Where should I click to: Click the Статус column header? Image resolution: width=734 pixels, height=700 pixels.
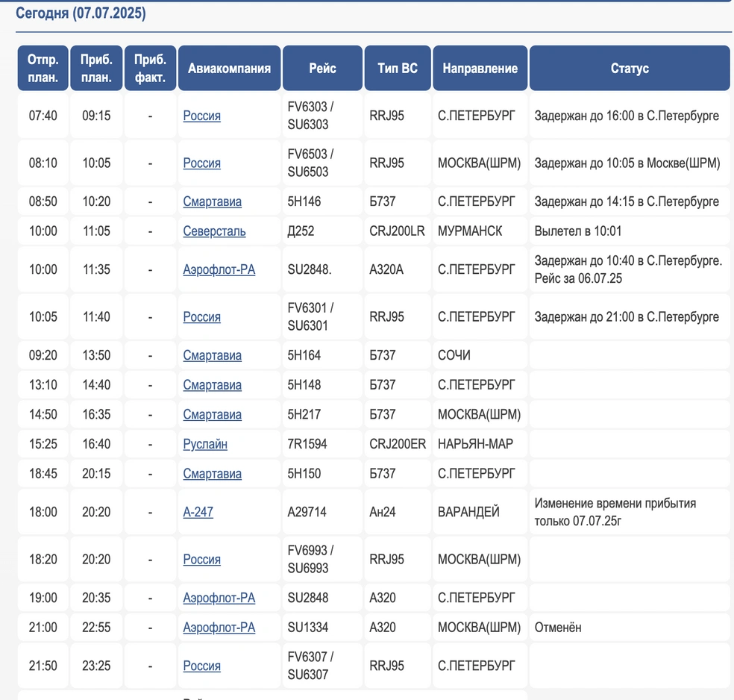630,68
